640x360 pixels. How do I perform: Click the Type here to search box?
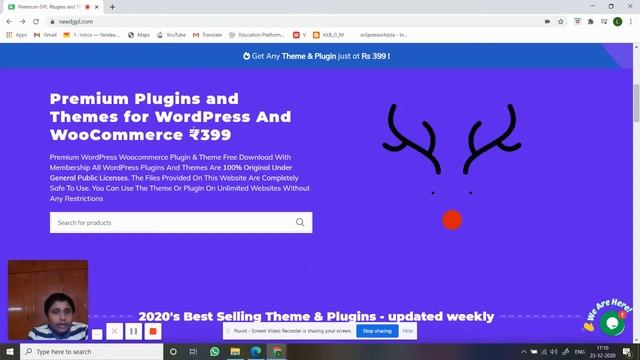[x=91, y=351]
